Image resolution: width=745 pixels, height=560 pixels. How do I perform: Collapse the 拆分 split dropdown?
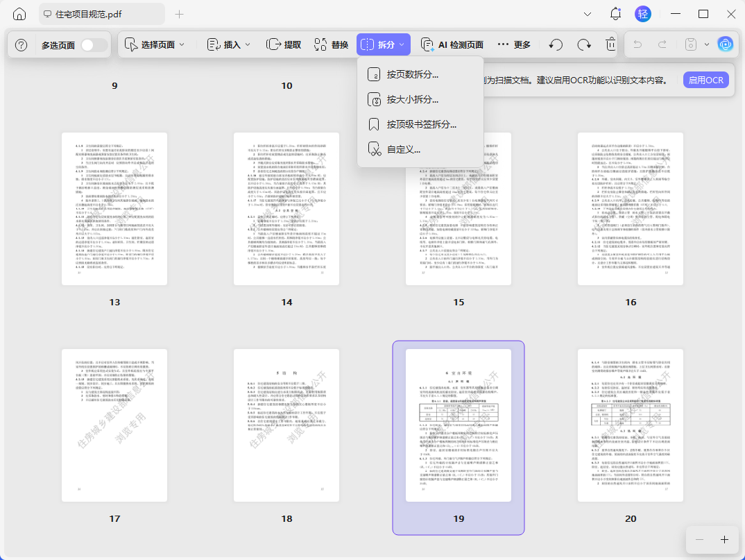pyautogui.click(x=384, y=44)
